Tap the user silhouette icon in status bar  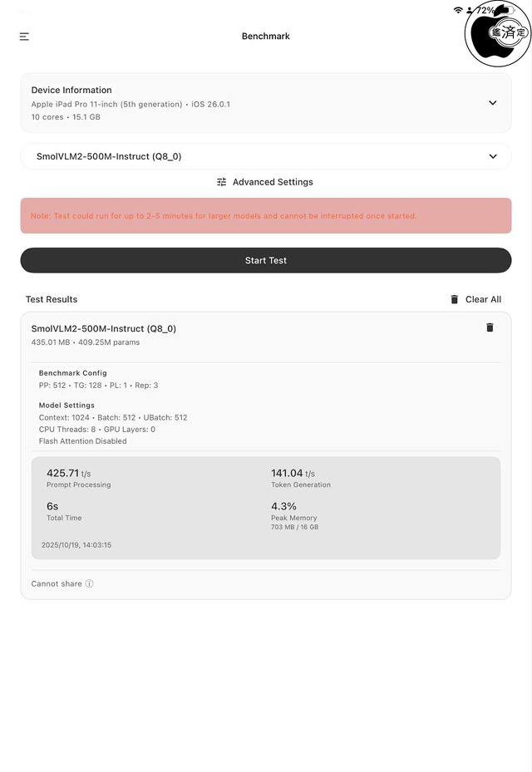(469, 12)
